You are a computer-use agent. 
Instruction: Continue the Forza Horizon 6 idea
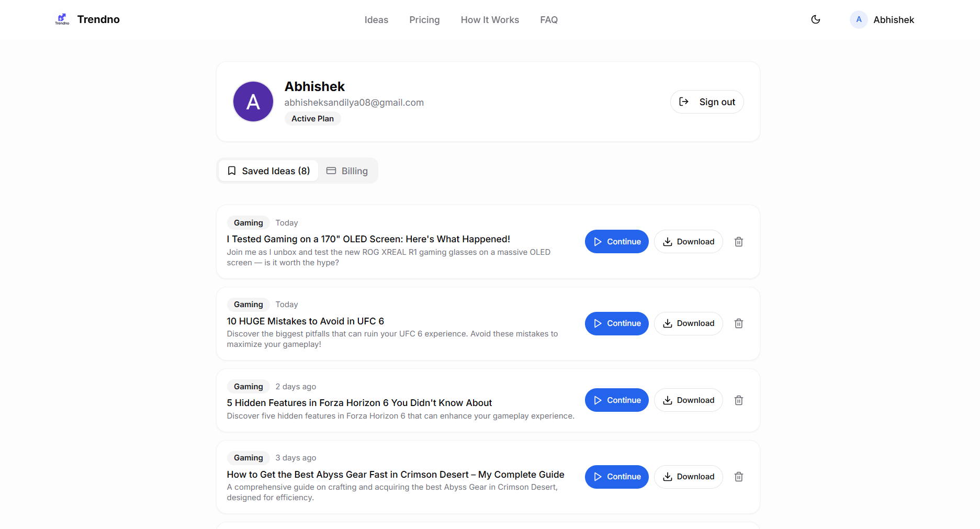(x=616, y=400)
